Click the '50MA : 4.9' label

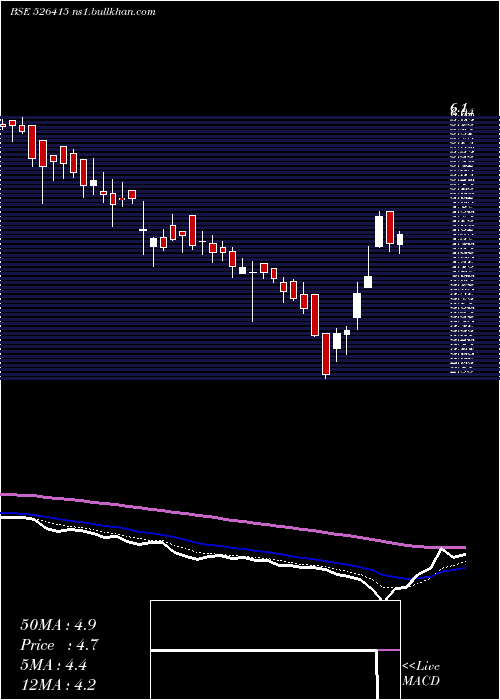pyautogui.click(x=58, y=625)
